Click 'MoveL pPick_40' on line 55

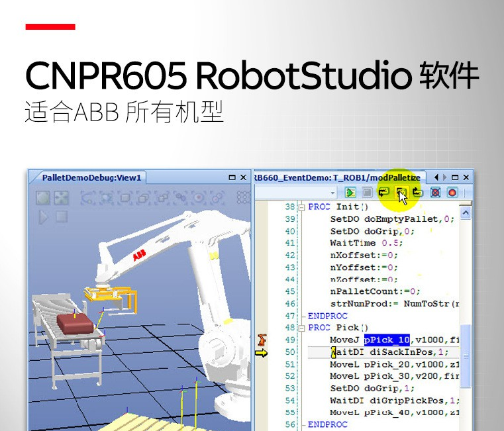370,412
